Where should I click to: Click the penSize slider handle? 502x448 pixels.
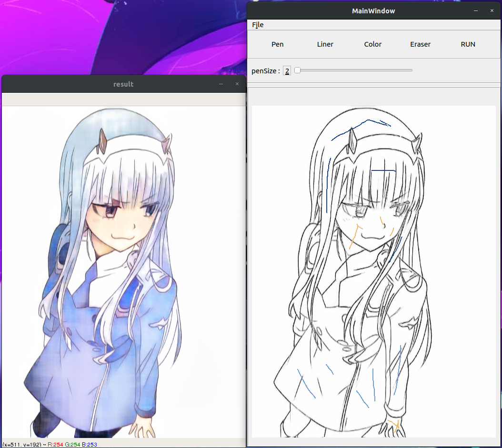coord(297,70)
